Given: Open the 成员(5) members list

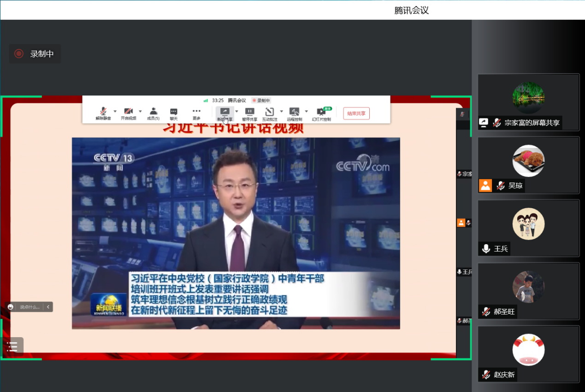Looking at the screenshot, I should [153, 113].
